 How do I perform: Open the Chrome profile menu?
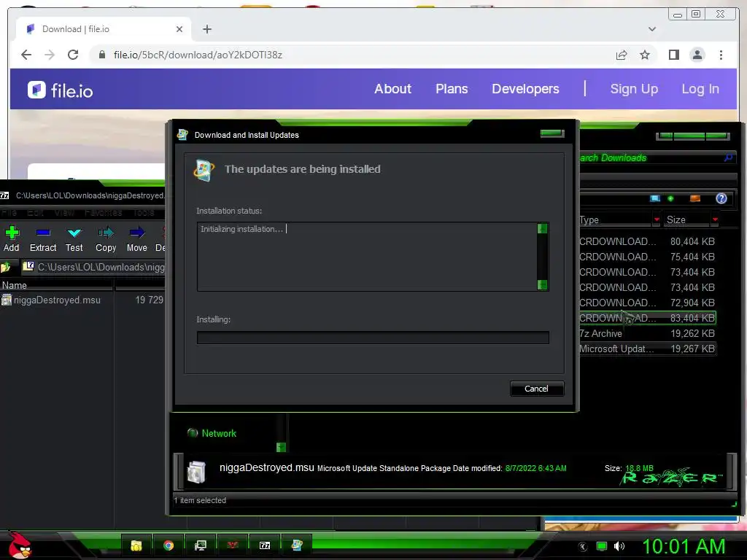697,55
